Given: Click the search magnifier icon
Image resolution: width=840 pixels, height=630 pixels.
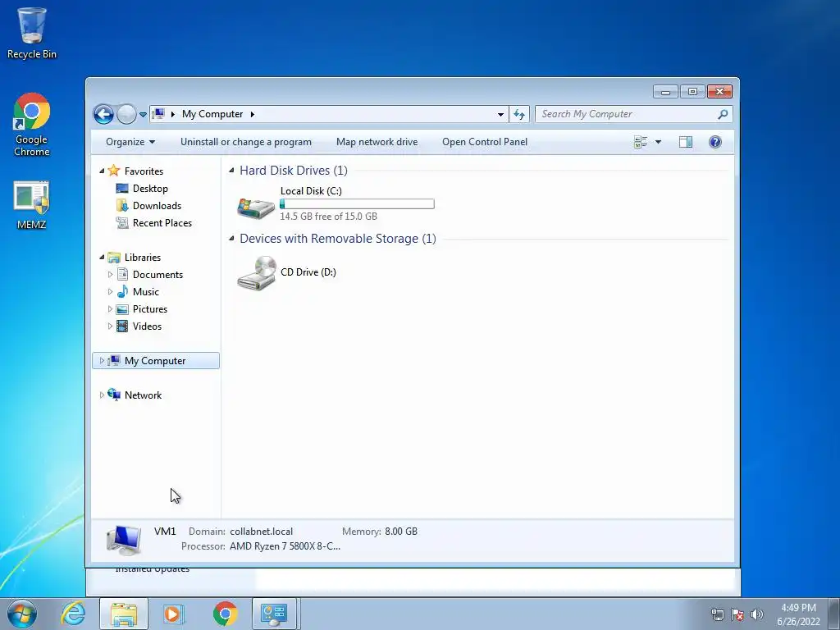Looking at the screenshot, I should click(723, 114).
